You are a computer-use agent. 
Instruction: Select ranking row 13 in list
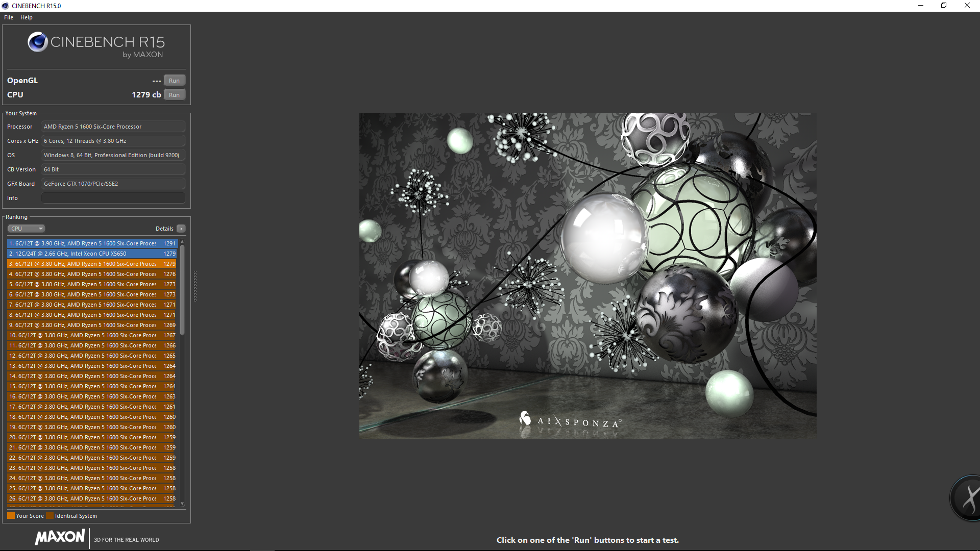click(x=92, y=366)
